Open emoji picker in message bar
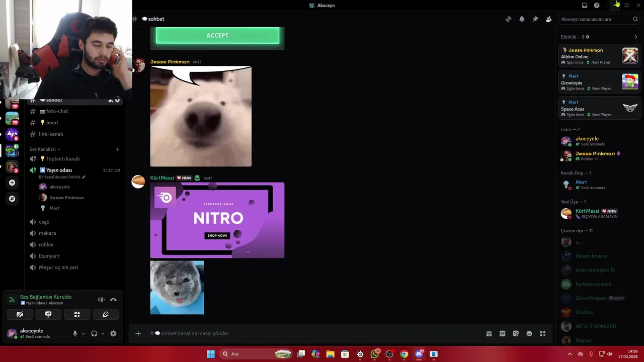 click(x=529, y=333)
